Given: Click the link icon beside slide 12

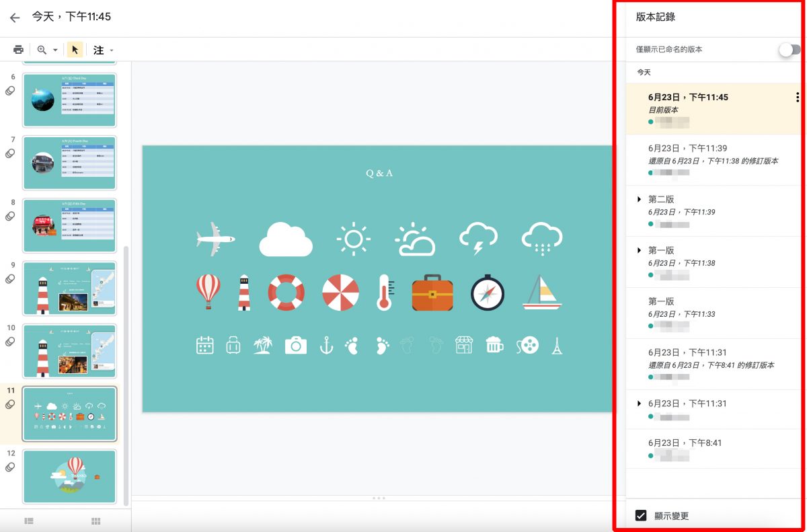Looking at the screenshot, I should [10, 467].
